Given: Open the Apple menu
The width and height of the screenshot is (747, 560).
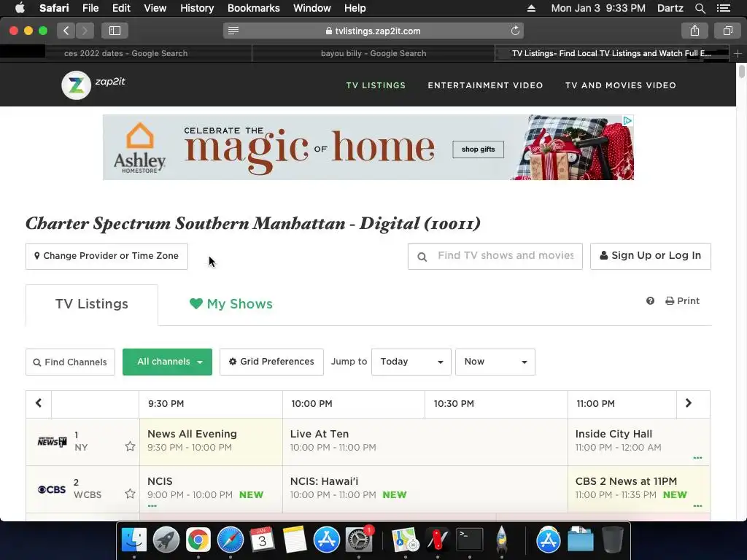Looking at the screenshot, I should click(20, 8).
